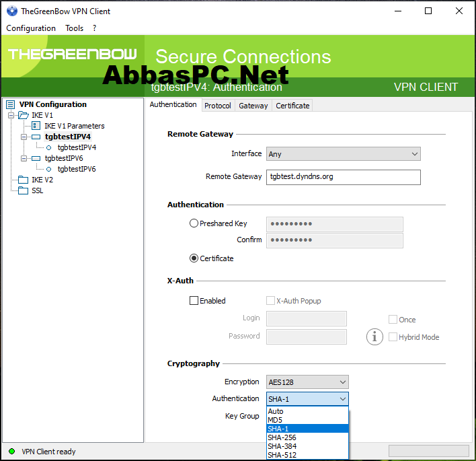Select the IKE V1 label
This screenshot has height=461, width=476.
click(x=42, y=115)
